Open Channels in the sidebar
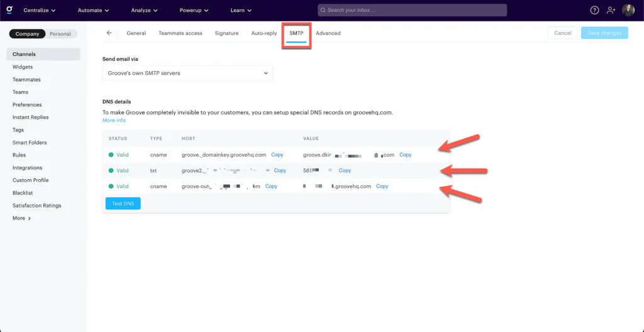Image resolution: width=644 pixels, height=332 pixels. tap(43, 54)
